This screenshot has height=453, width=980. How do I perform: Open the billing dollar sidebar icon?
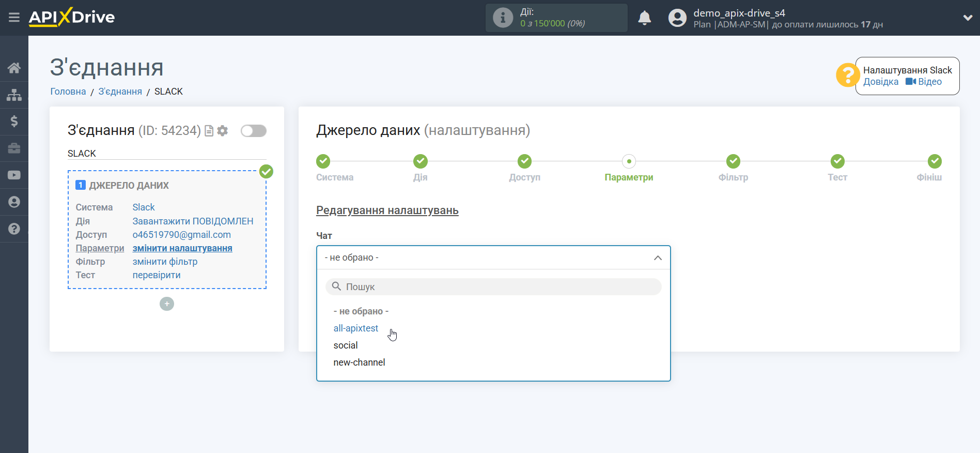(x=14, y=122)
